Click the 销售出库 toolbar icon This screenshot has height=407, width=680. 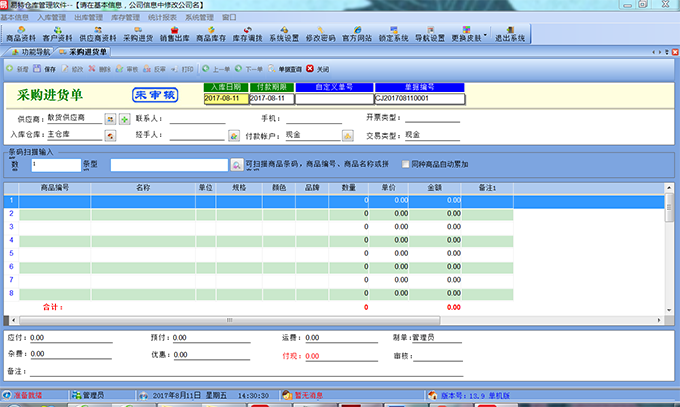(x=174, y=34)
